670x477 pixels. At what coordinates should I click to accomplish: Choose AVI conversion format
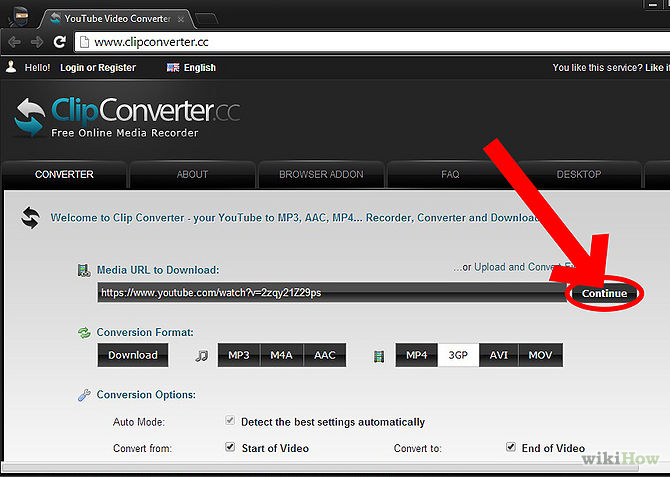499,355
